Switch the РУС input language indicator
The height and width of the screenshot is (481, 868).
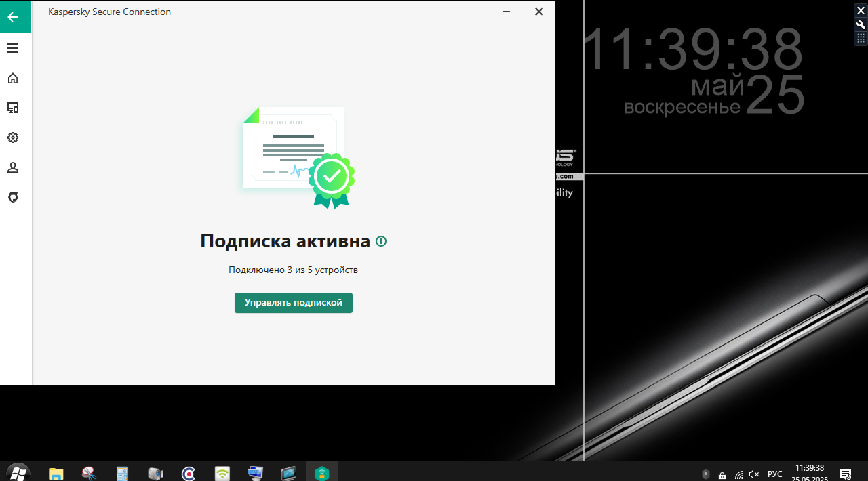774,474
